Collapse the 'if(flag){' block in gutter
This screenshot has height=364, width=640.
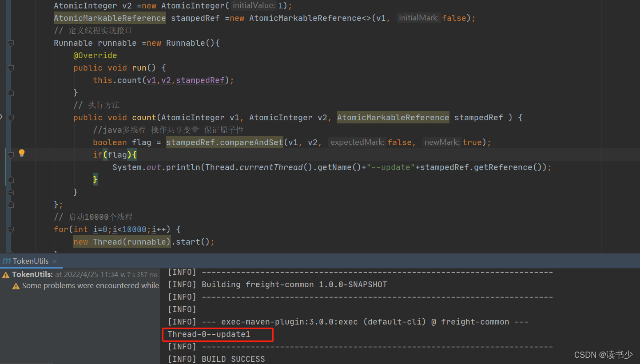pyautogui.click(x=11, y=155)
